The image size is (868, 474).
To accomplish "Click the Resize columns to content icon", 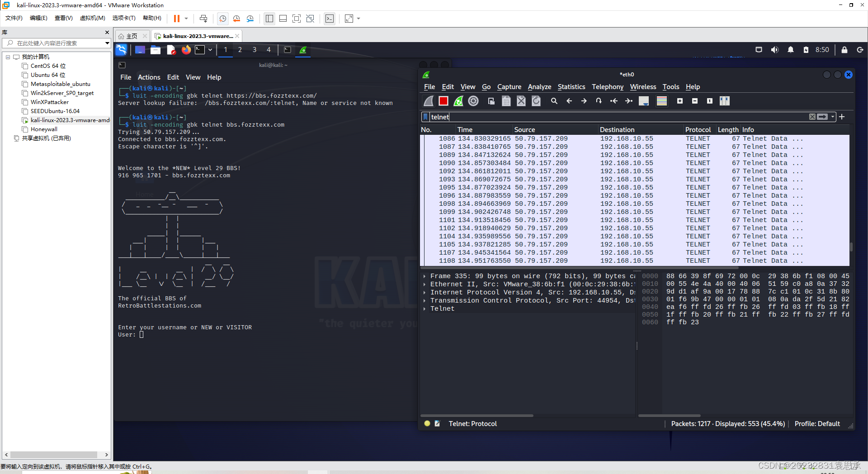I will [725, 101].
